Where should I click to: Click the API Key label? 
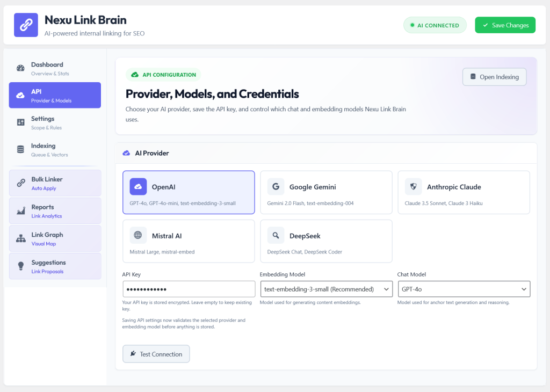[x=132, y=274]
